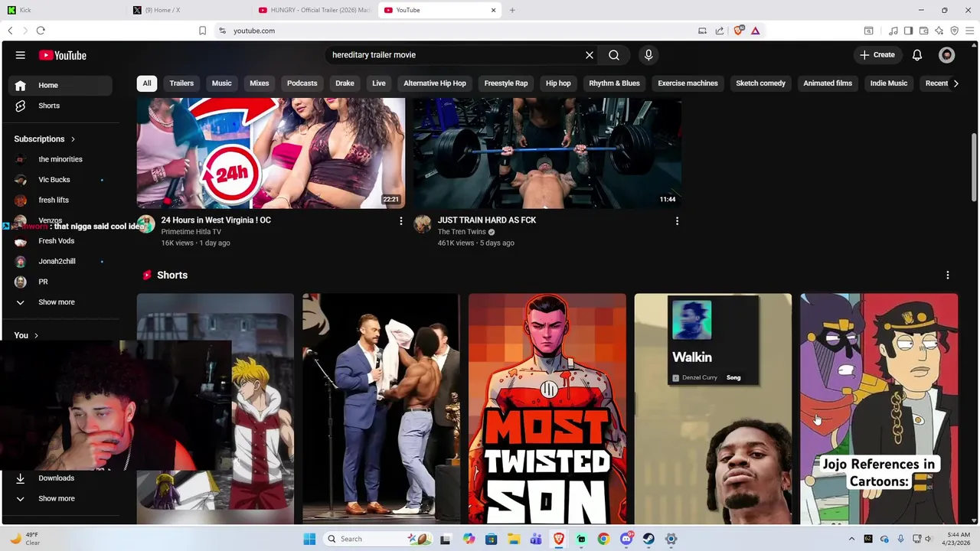Image resolution: width=980 pixels, height=551 pixels.
Task: Bookmark this page in the address bar
Action: tap(202, 31)
